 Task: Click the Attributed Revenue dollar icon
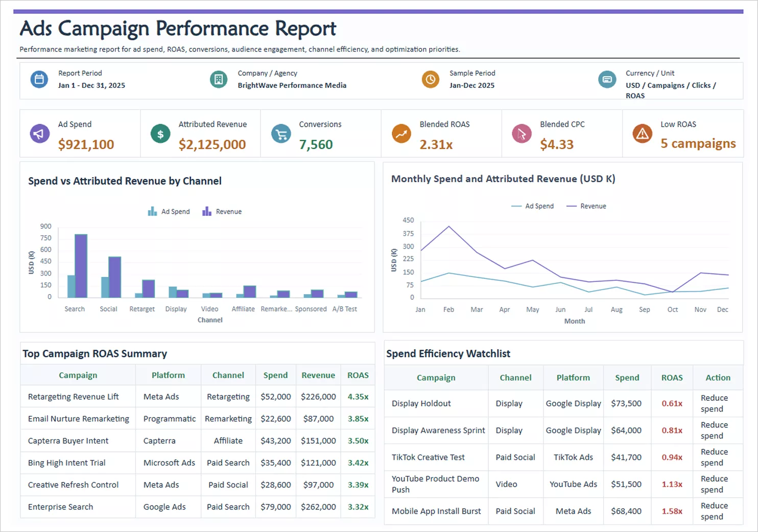point(160,134)
